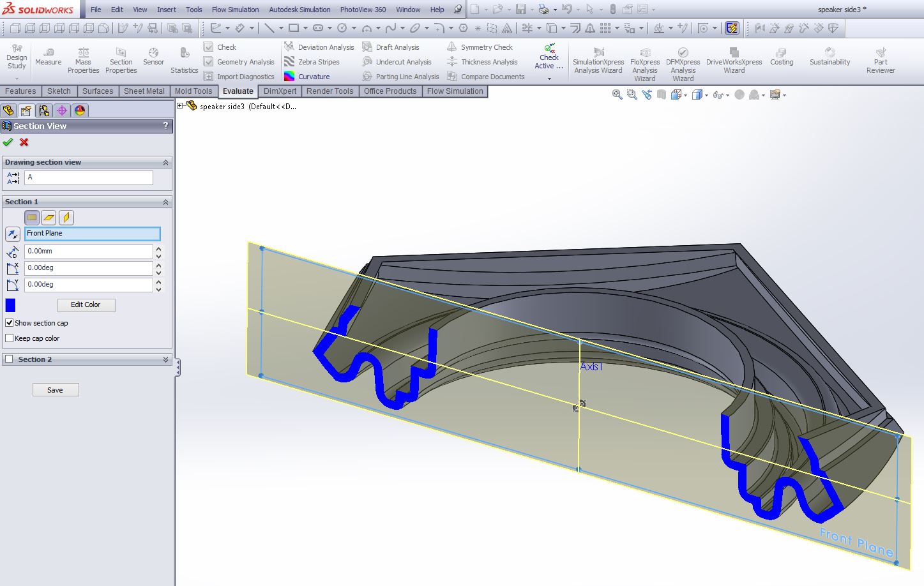Collapse Section 1 group
924x586 pixels.
tap(165, 202)
